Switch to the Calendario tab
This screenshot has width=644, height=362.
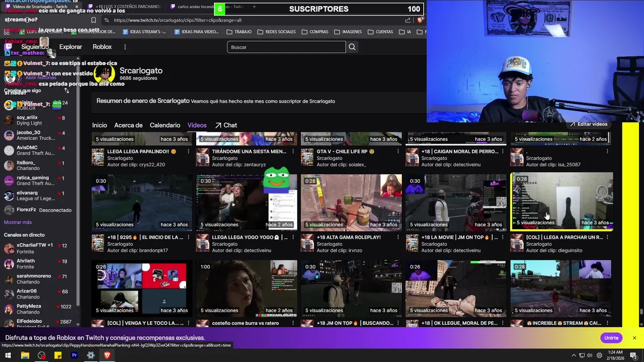165,125
